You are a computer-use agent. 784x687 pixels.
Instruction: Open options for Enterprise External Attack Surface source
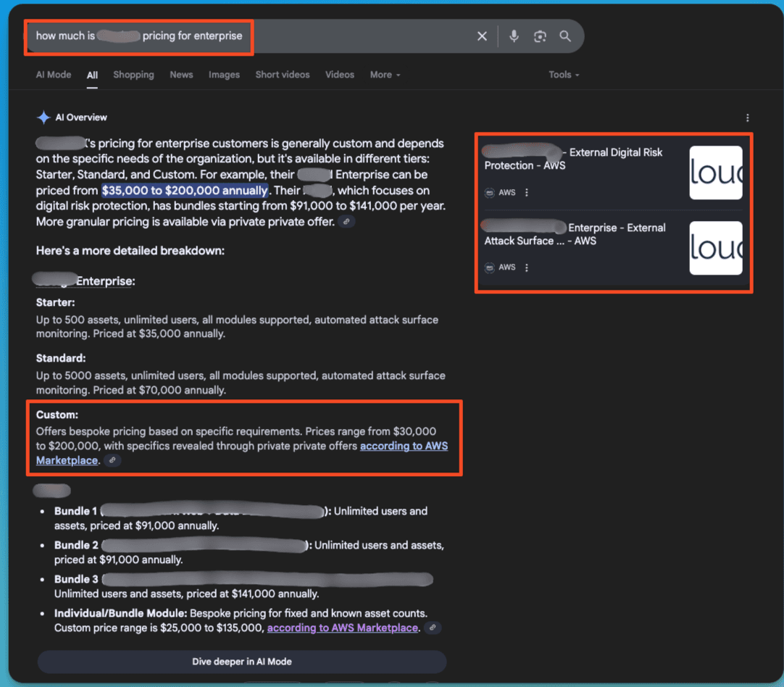[527, 268]
